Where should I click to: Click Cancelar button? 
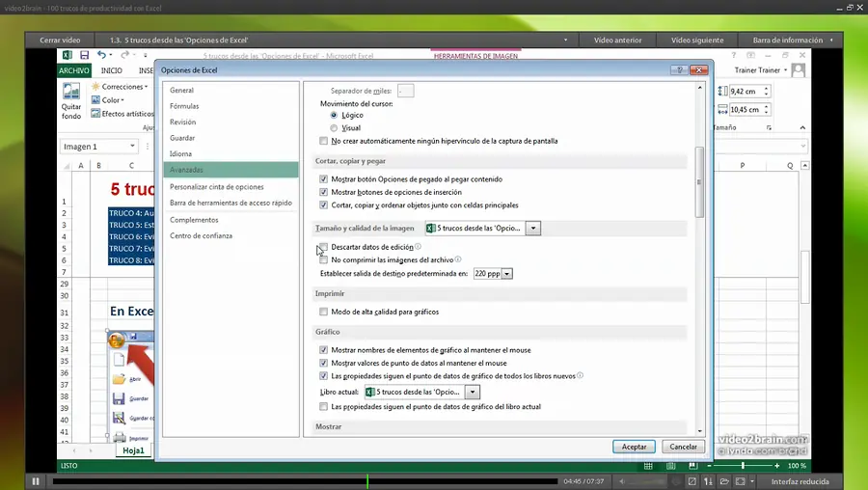(x=683, y=447)
